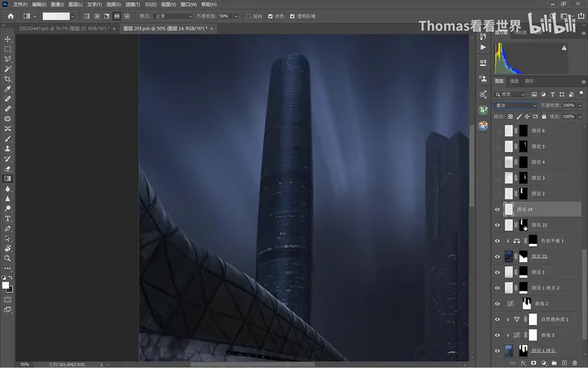The image size is (588, 368).
Task: Switch to the 通道 panel tab
Action: (x=514, y=81)
